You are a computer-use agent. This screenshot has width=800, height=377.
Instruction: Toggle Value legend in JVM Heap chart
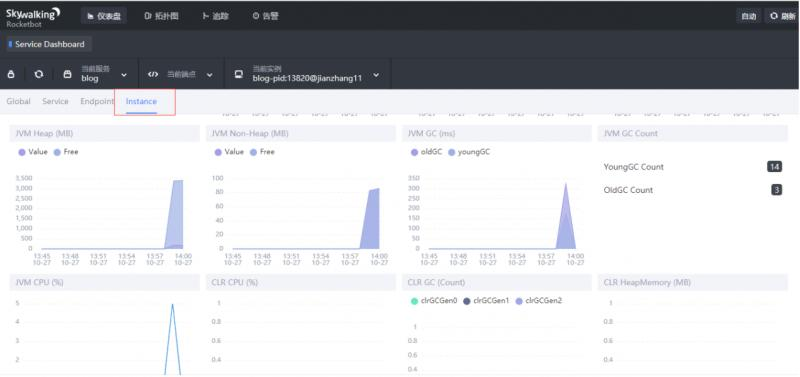click(x=33, y=152)
